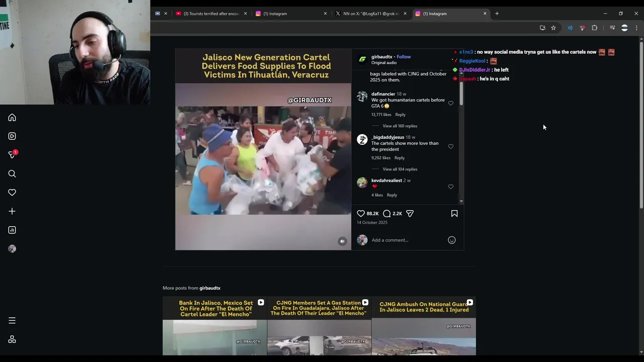This screenshot has height=362, width=644.
Task: Open the profile avatar in sidebar
Action: pos(12,249)
